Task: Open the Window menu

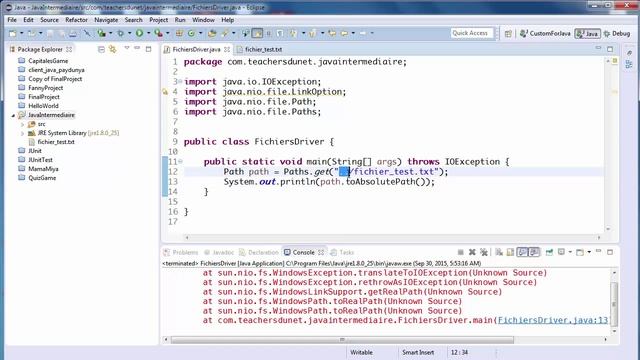Action: pyautogui.click(x=203, y=20)
